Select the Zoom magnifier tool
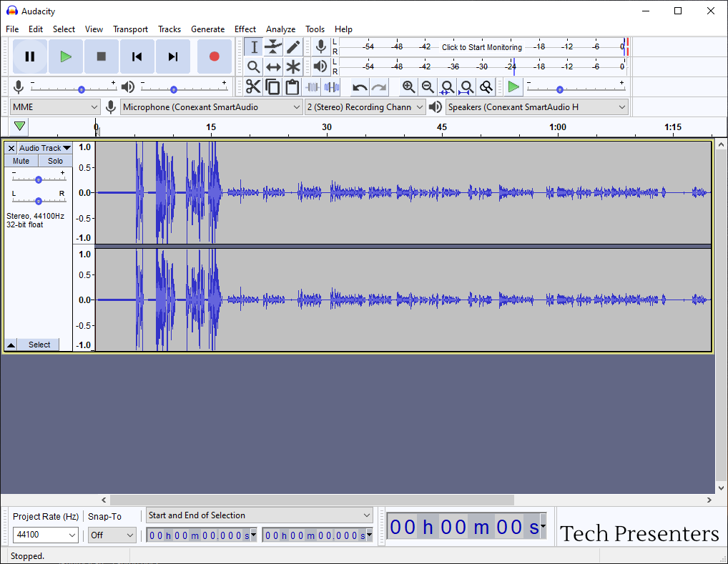 click(x=254, y=67)
